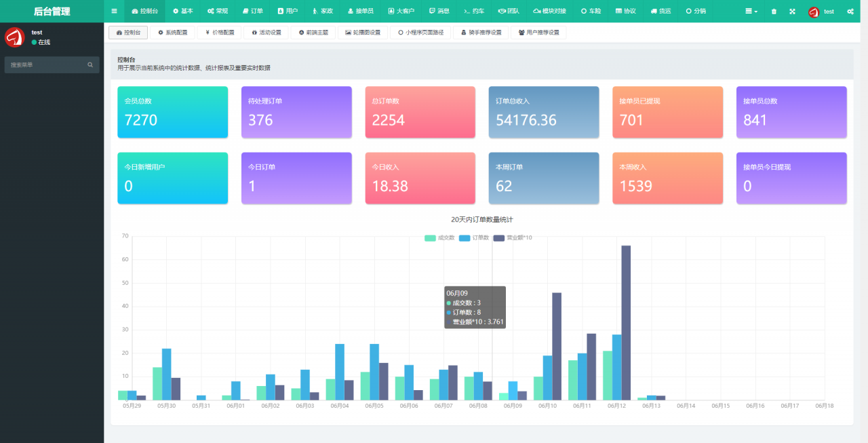Toggle the 营业额*10 legend entry
The image size is (868, 443).
point(513,238)
